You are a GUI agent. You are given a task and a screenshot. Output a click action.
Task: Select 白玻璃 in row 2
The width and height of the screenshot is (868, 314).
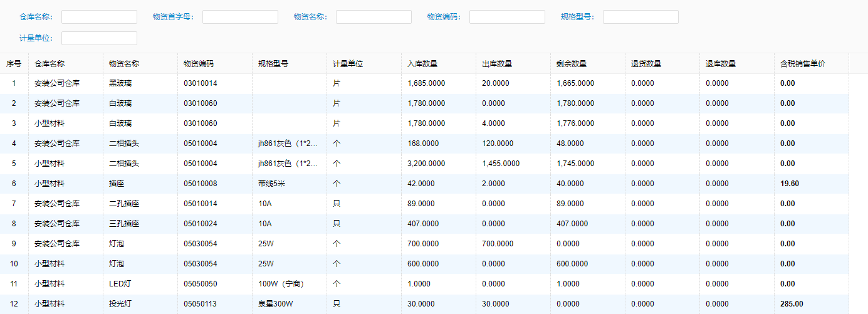(121, 103)
